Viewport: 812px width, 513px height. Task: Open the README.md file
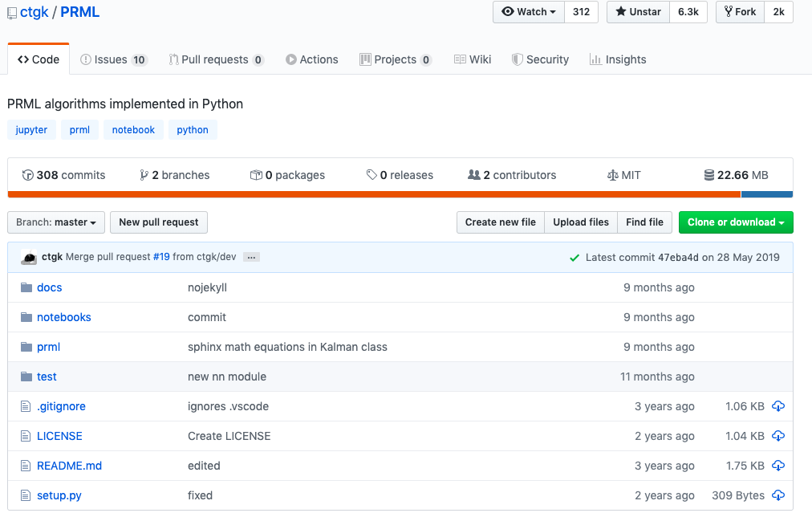69,466
